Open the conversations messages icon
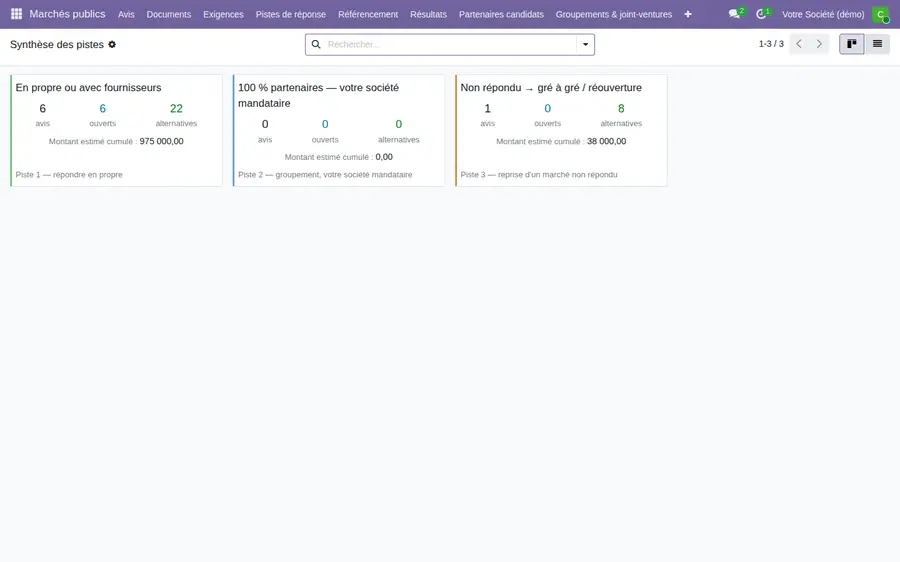This screenshot has width=900, height=562. (x=734, y=14)
